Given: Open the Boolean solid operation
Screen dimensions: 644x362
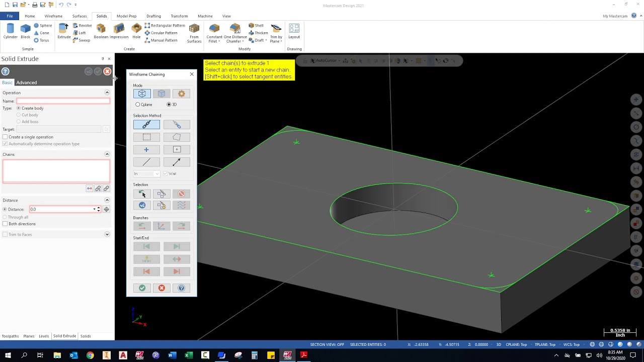Looking at the screenshot, I should point(101,32).
